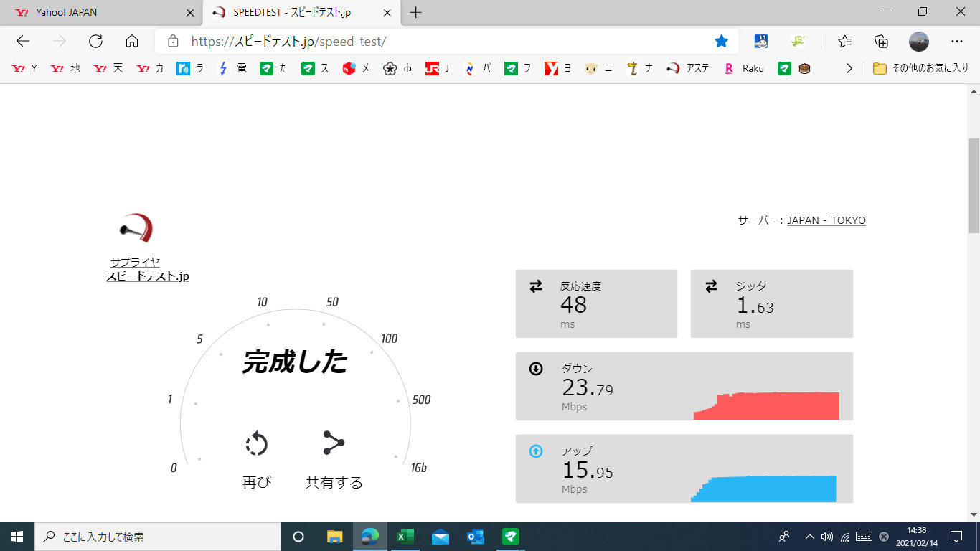Open a new browser tab
Image resolution: width=980 pixels, height=551 pixels.
[x=415, y=12]
